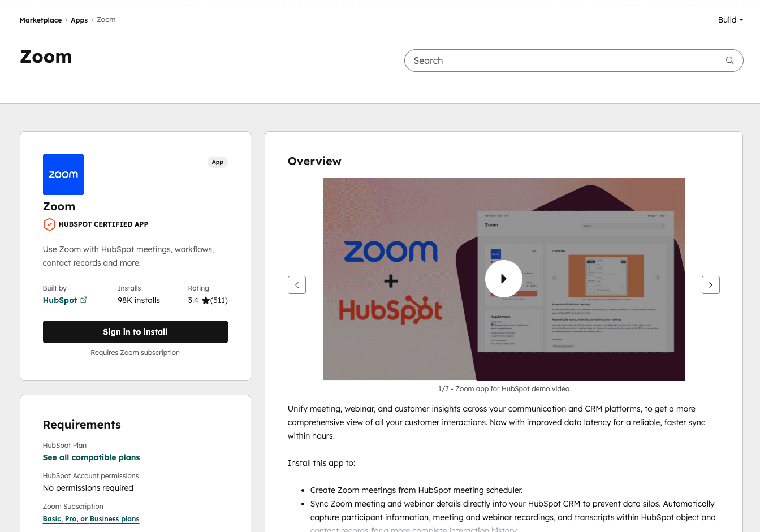Screen dimensions: 760x532
Task: Open the Basic, Pro, or Business plans link
Action: (x=91, y=518)
